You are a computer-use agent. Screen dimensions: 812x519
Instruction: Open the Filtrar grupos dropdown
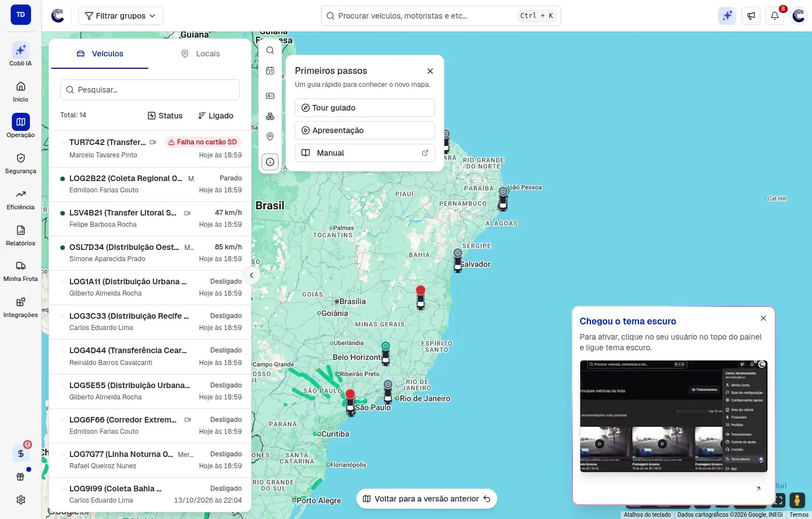(121, 16)
